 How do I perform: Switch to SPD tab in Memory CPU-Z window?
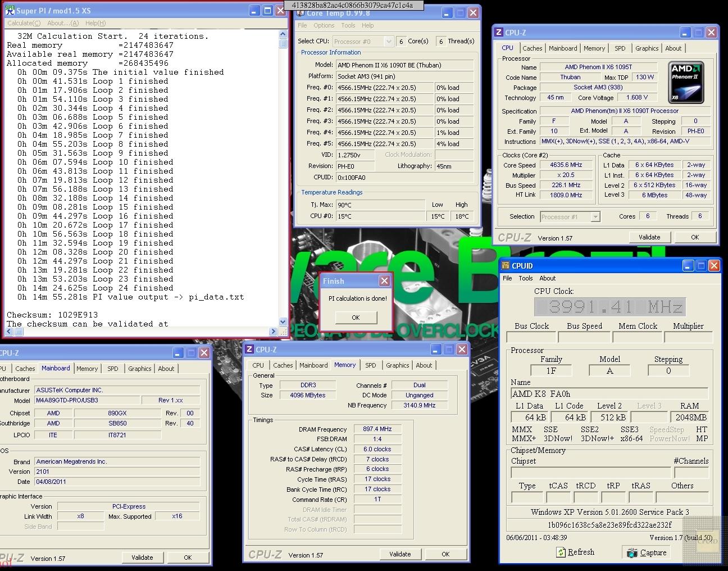click(x=371, y=365)
